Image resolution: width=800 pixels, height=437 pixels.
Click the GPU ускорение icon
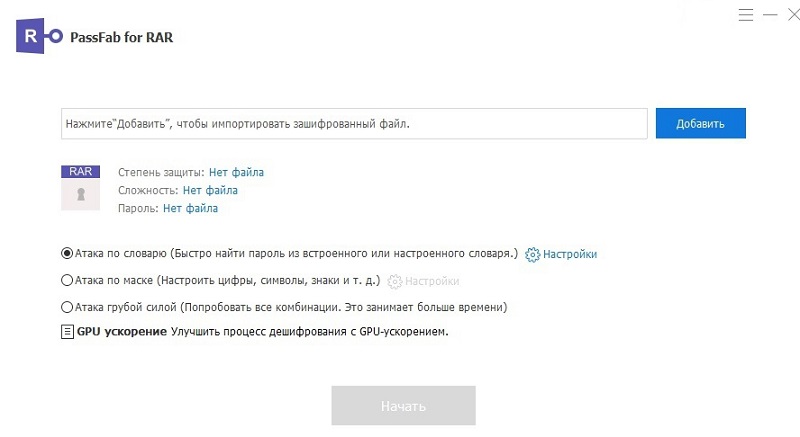tap(67, 331)
